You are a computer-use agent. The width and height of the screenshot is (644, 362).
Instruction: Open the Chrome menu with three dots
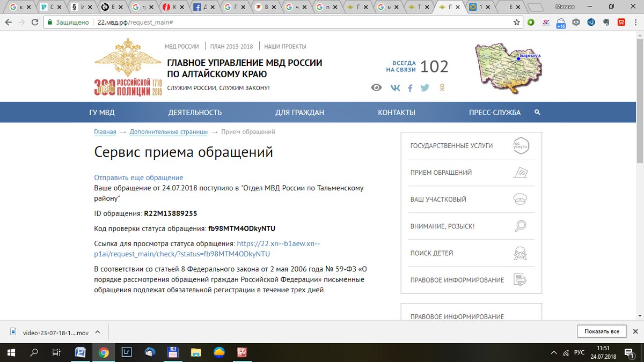pos(635,22)
